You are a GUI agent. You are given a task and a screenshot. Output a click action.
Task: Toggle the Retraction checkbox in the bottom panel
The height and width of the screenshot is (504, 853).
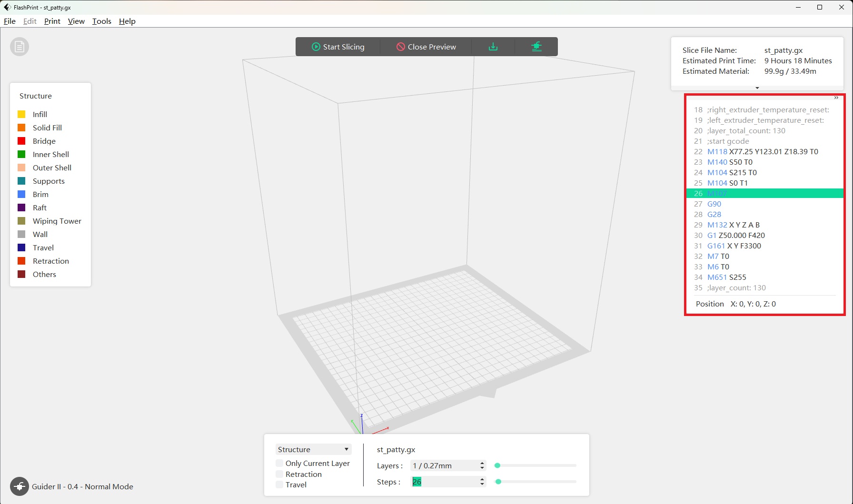[279, 474]
